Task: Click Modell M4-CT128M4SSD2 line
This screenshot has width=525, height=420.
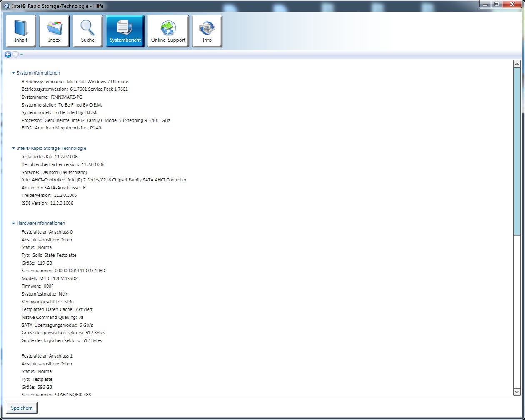Action: pyautogui.click(x=50, y=278)
